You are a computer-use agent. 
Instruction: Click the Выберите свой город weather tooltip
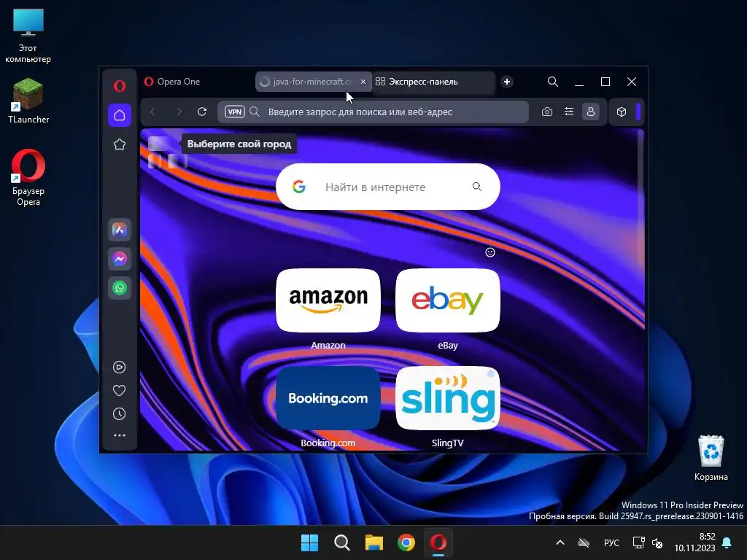(239, 144)
